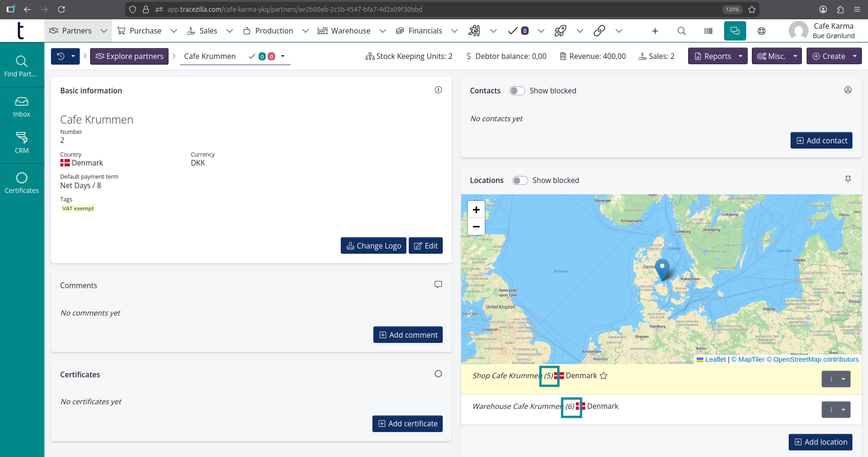
Task: Click the Edit button in Basic information
Action: click(425, 245)
